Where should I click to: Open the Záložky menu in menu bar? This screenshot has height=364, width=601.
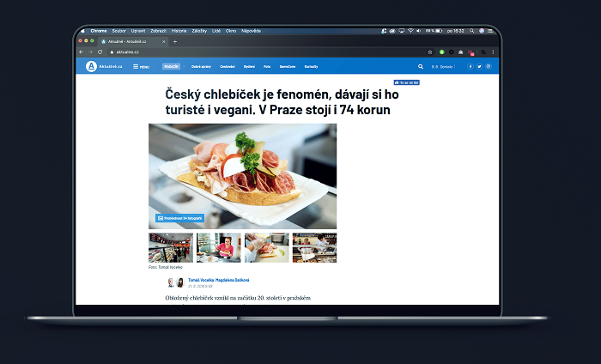pyautogui.click(x=199, y=31)
